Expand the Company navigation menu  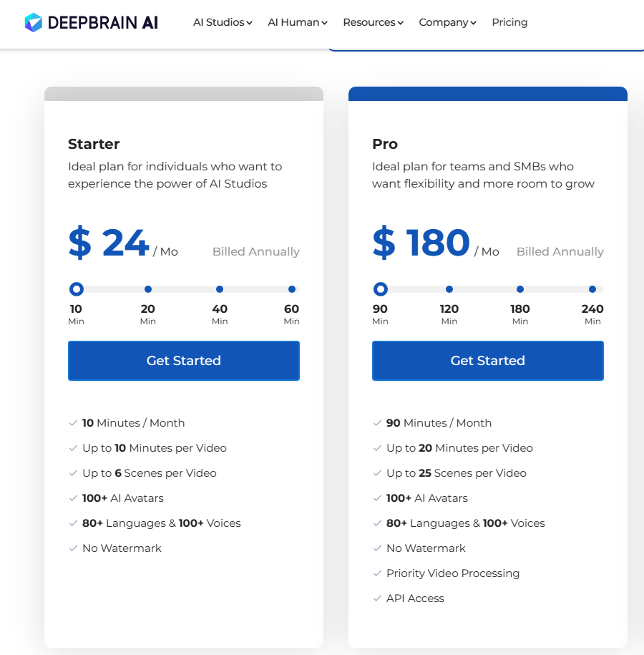pos(447,22)
